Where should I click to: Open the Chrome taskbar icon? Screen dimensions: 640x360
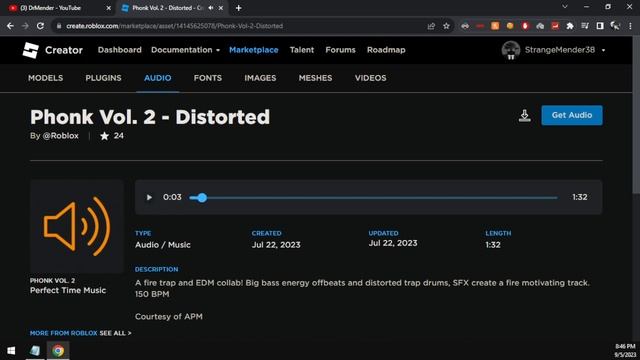(x=58, y=351)
